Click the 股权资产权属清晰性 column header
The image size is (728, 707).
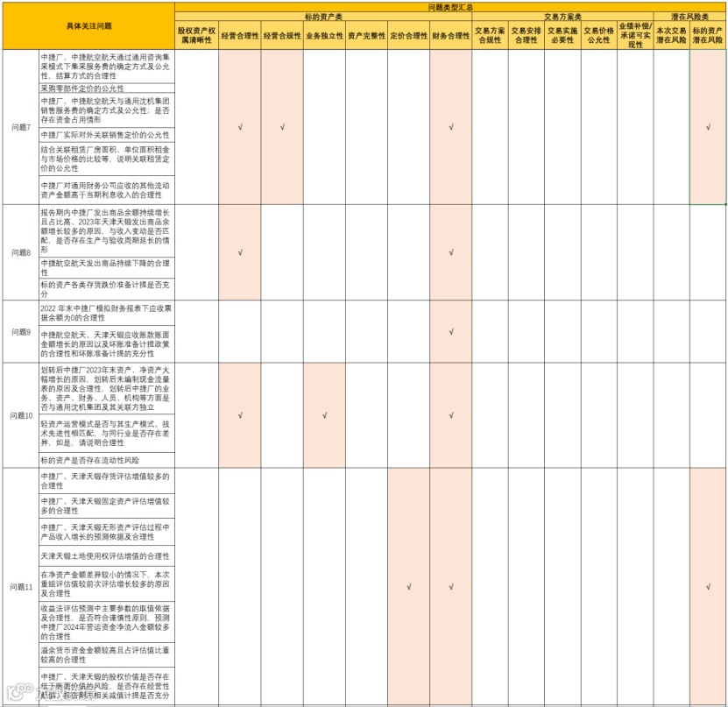click(x=196, y=35)
